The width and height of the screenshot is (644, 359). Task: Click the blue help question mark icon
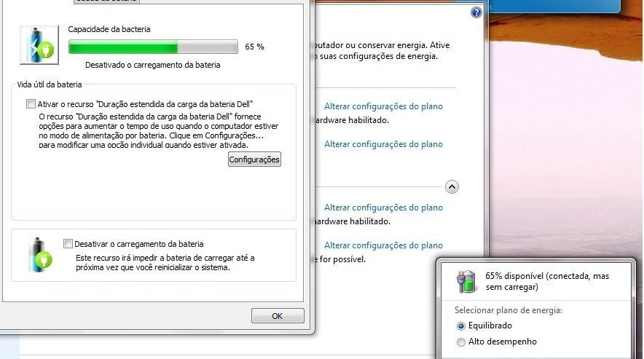[476, 12]
